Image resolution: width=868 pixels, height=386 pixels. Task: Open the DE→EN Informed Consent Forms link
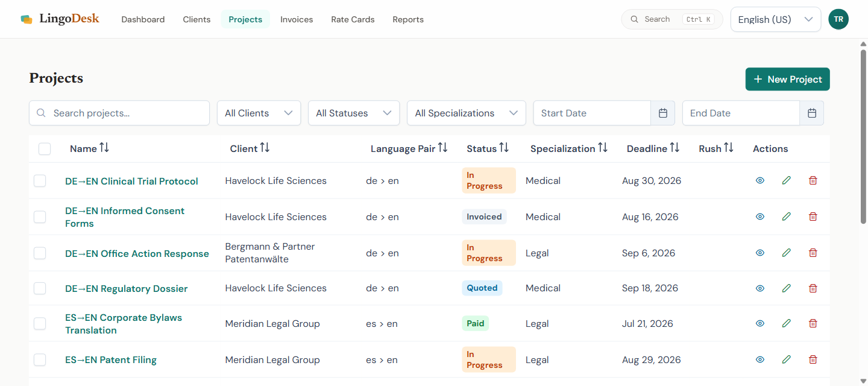pyautogui.click(x=125, y=217)
